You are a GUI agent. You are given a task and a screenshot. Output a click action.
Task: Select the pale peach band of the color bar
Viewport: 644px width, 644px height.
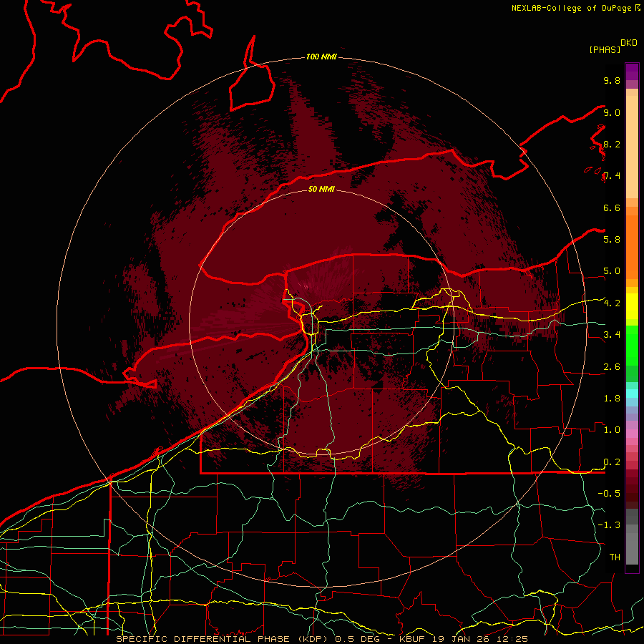click(x=632, y=147)
